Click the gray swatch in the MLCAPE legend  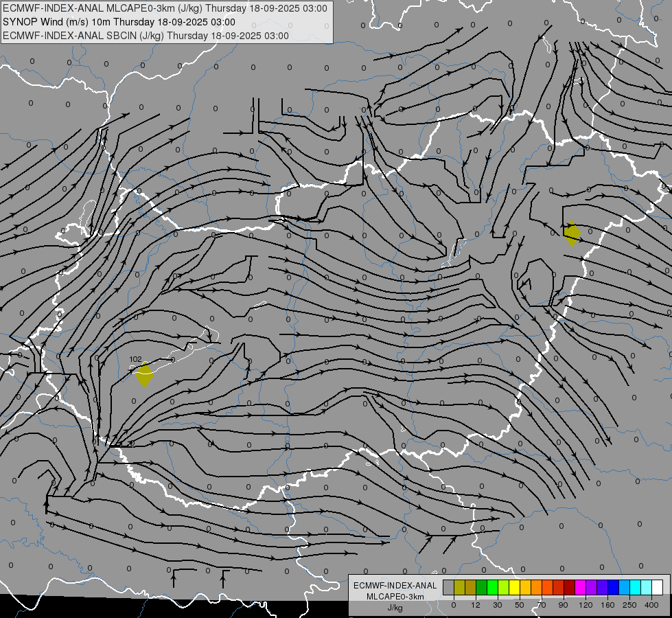448,587
